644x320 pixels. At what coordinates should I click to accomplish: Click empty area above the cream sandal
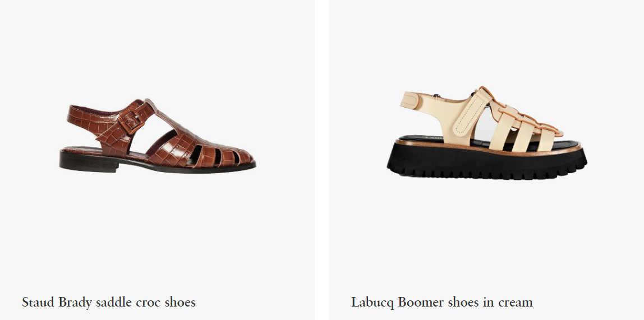tap(487, 41)
